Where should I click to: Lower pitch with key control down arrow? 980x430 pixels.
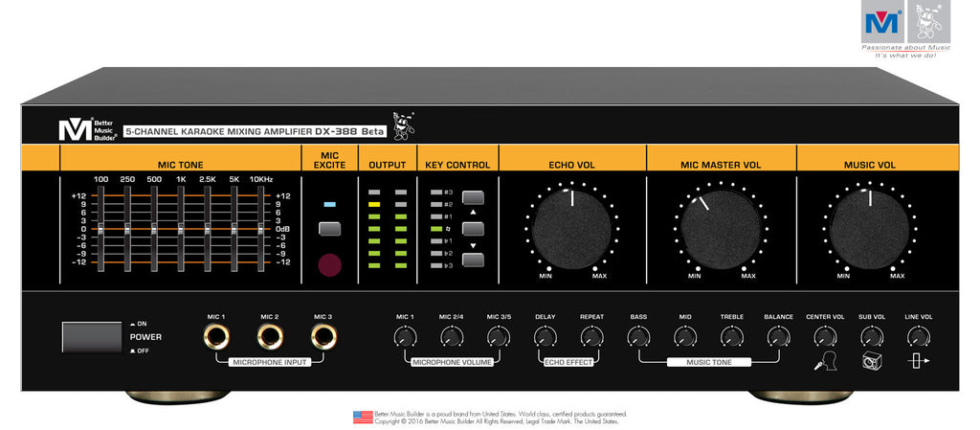[x=474, y=259]
